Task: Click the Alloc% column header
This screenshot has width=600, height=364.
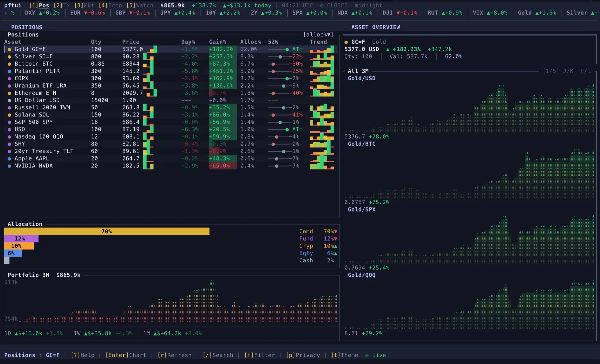Action: click(251, 42)
